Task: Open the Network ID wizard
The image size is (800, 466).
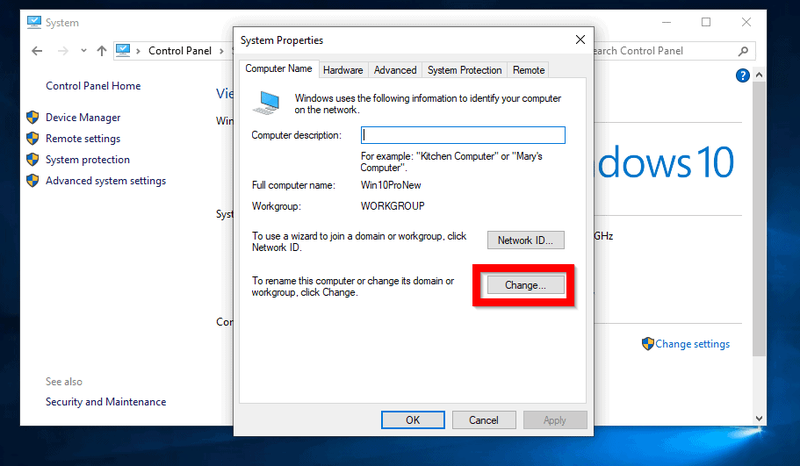Action: coord(526,240)
